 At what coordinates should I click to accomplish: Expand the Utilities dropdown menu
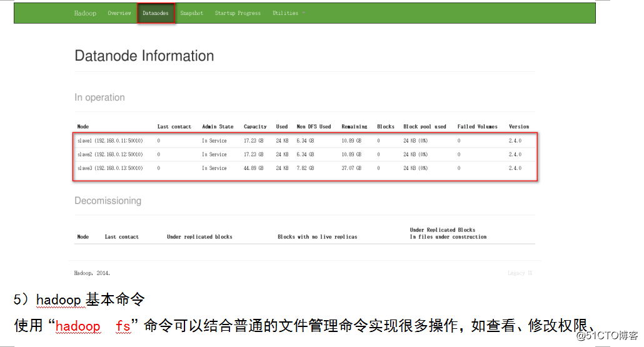288,13
